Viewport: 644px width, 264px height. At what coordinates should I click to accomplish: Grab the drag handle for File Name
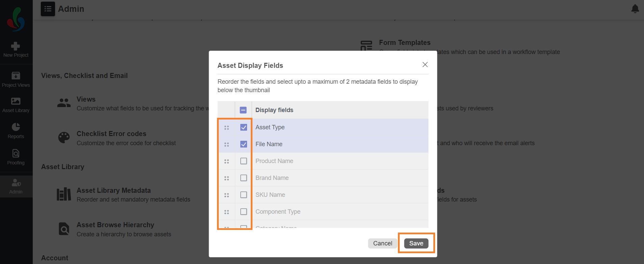pyautogui.click(x=226, y=144)
